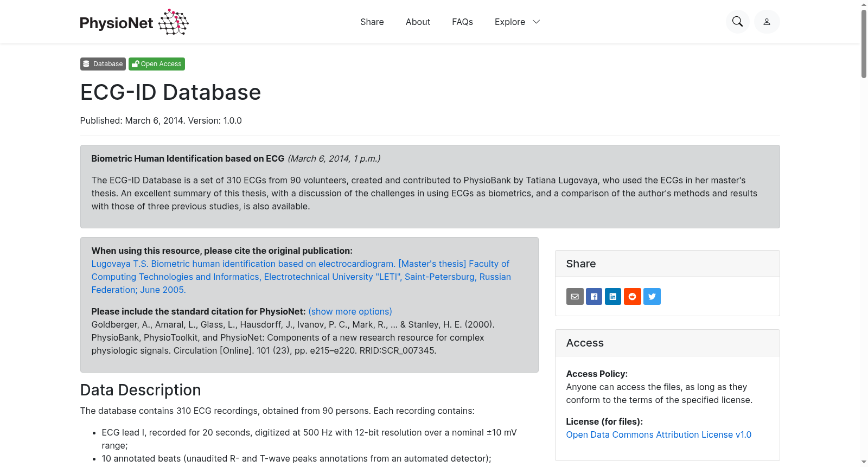
Task: Click Biometric Human Identification based on ECG heading
Action: [188, 158]
